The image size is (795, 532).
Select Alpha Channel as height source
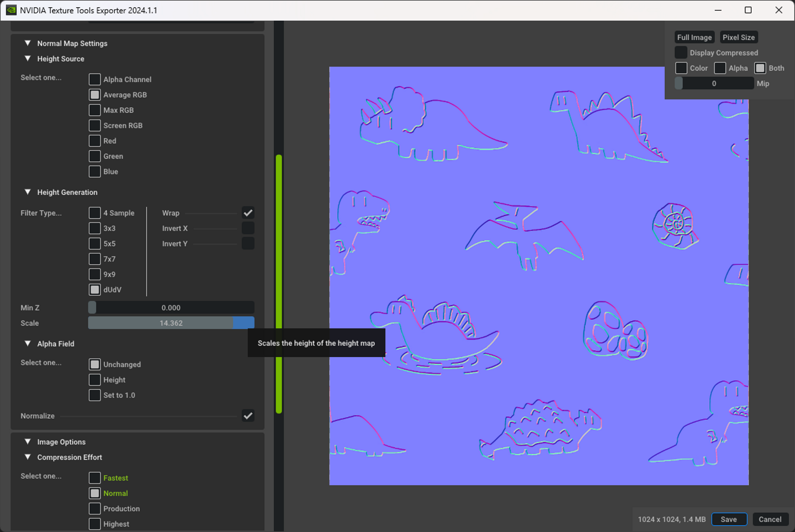pos(95,79)
